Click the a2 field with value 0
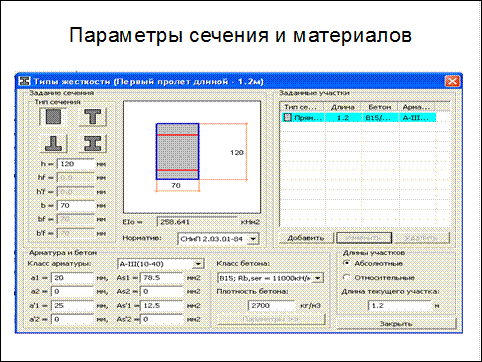The width and height of the screenshot is (482, 362). [x=72, y=291]
